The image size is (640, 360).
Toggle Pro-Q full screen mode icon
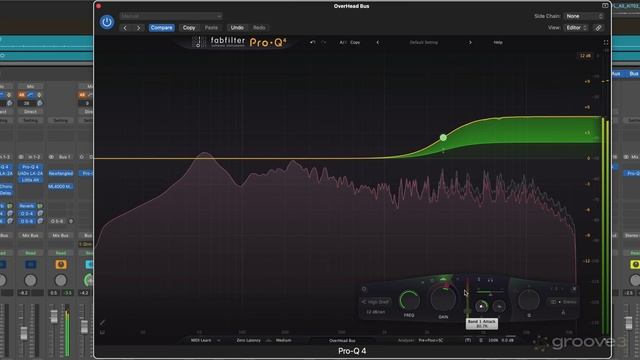click(606, 42)
